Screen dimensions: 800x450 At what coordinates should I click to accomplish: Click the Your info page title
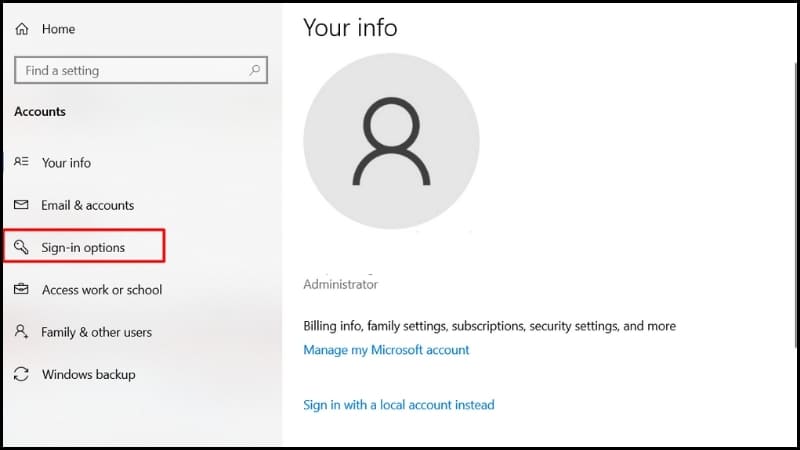pyautogui.click(x=350, y=28)
